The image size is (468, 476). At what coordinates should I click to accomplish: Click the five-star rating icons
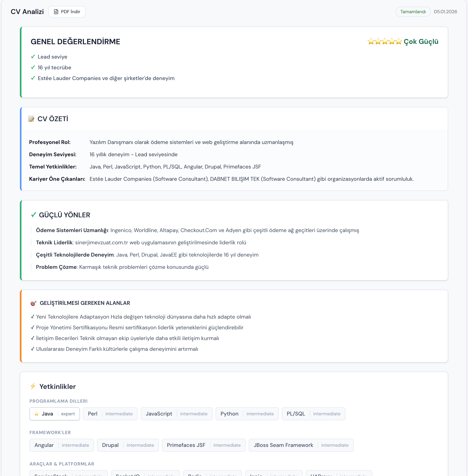[x=385, y=42]
